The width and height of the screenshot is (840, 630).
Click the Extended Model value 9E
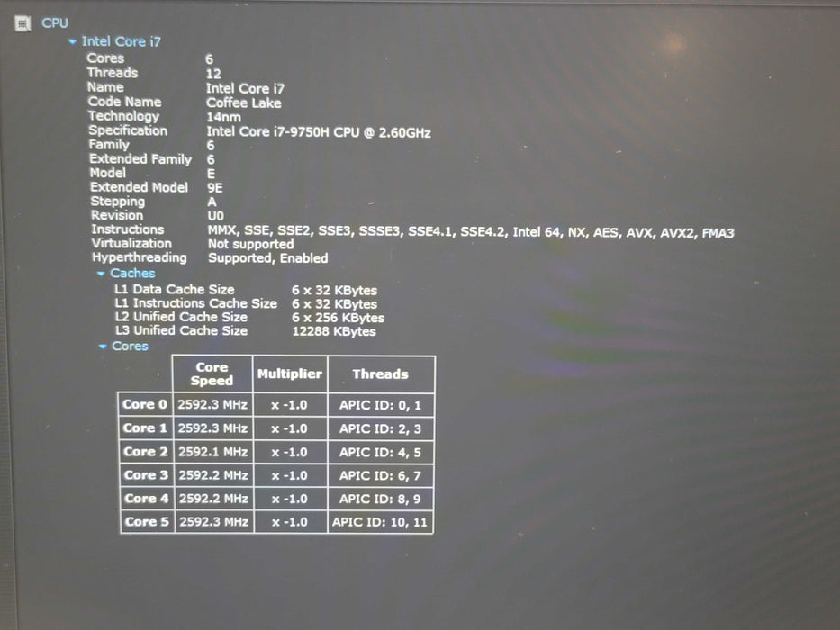point(215,187)
